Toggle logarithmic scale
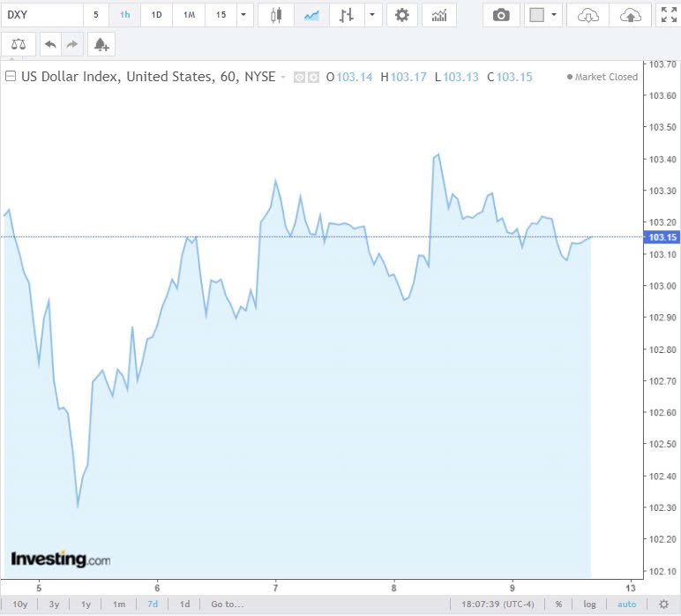681x616 pixels. [589, 605]
